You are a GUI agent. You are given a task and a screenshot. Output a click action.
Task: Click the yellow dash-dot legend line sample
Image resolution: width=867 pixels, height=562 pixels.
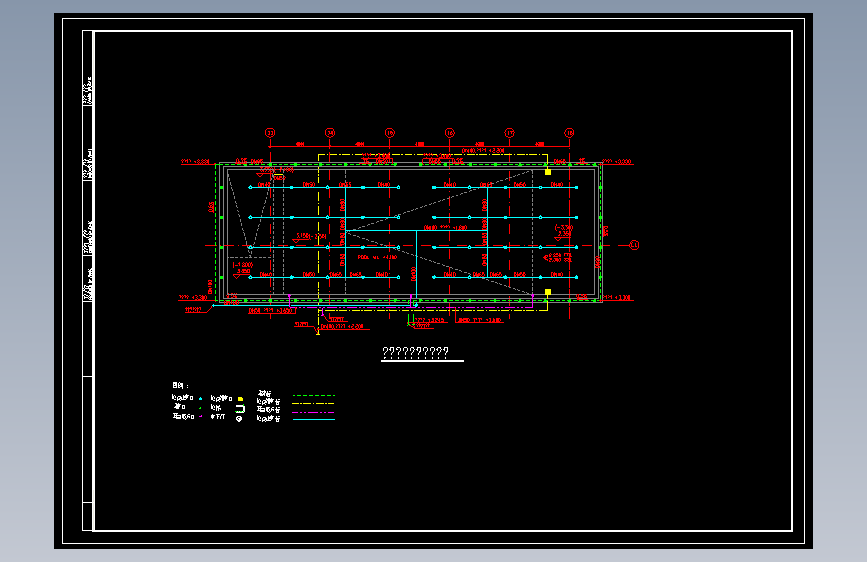coord(314,404)
